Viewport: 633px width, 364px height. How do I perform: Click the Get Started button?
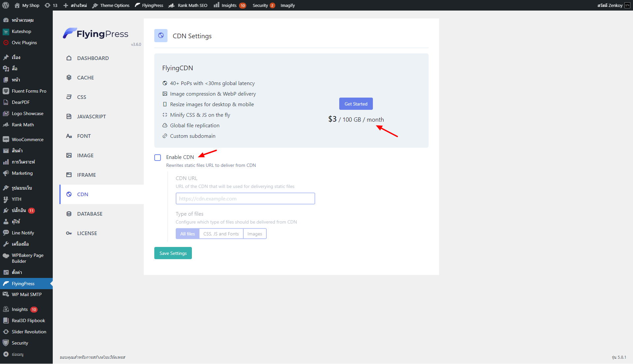tap(356, 104)
